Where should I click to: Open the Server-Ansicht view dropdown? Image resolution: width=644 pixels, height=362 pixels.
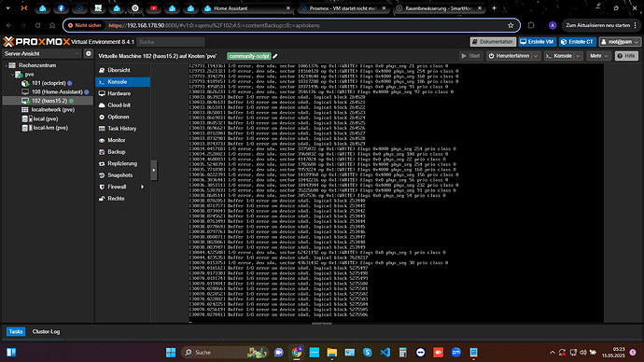[41, 54]
